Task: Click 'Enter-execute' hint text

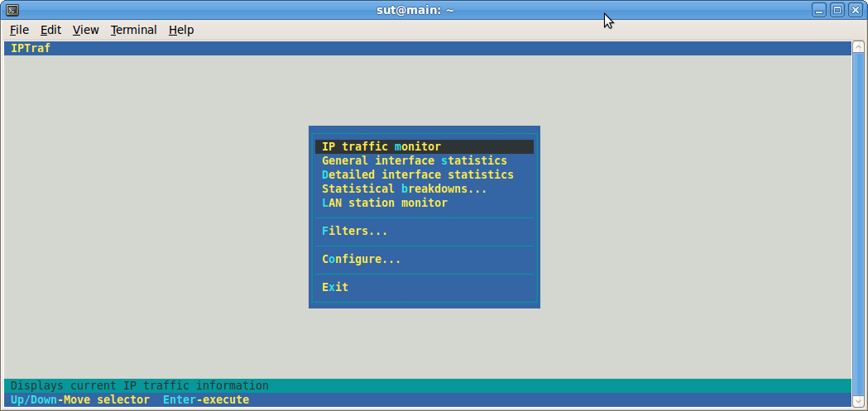Action: click(x=206, y=399)
